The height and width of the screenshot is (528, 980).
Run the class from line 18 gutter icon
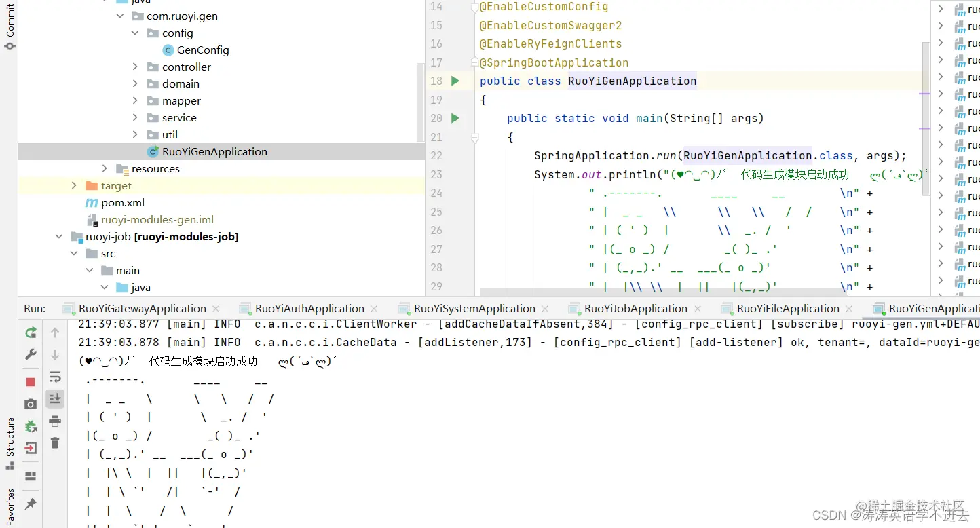tap(455, 81)
